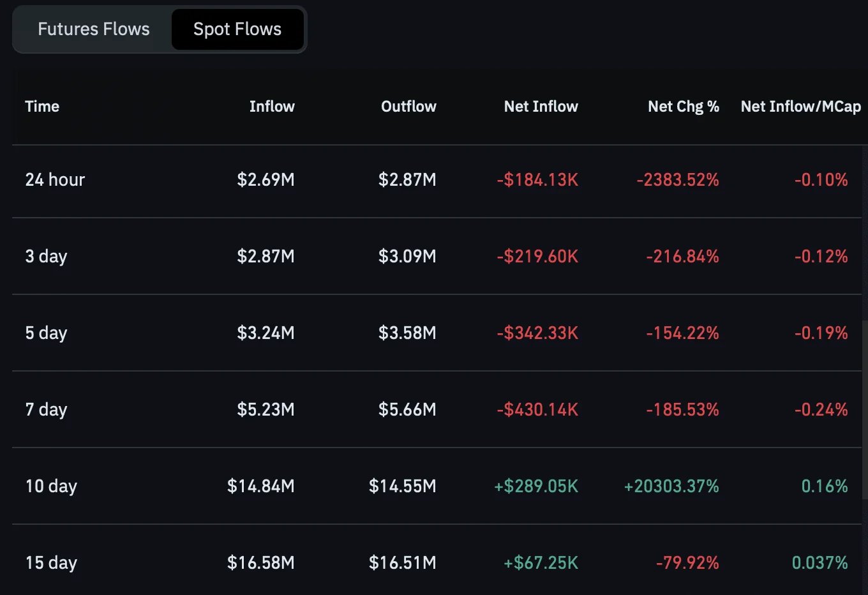
Task: Click the -0.10% Net Inflow/MCap value
Action: [x=821, y=180]
